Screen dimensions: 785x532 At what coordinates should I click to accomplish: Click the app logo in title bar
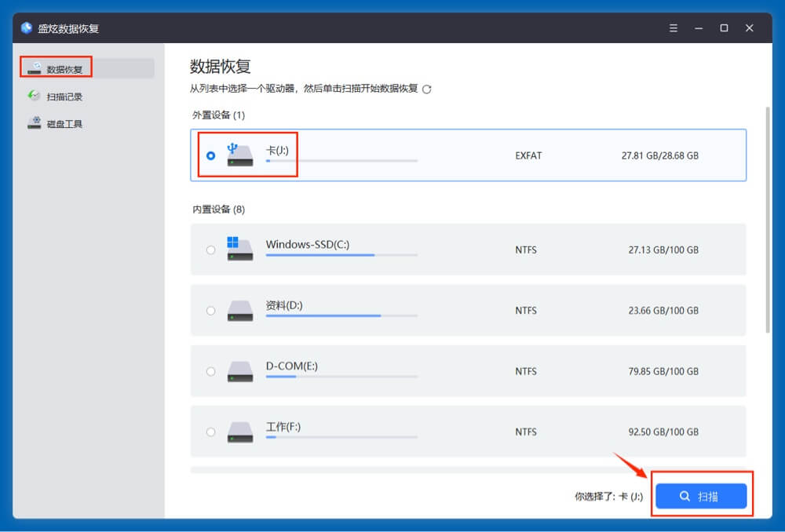point(27,28)
